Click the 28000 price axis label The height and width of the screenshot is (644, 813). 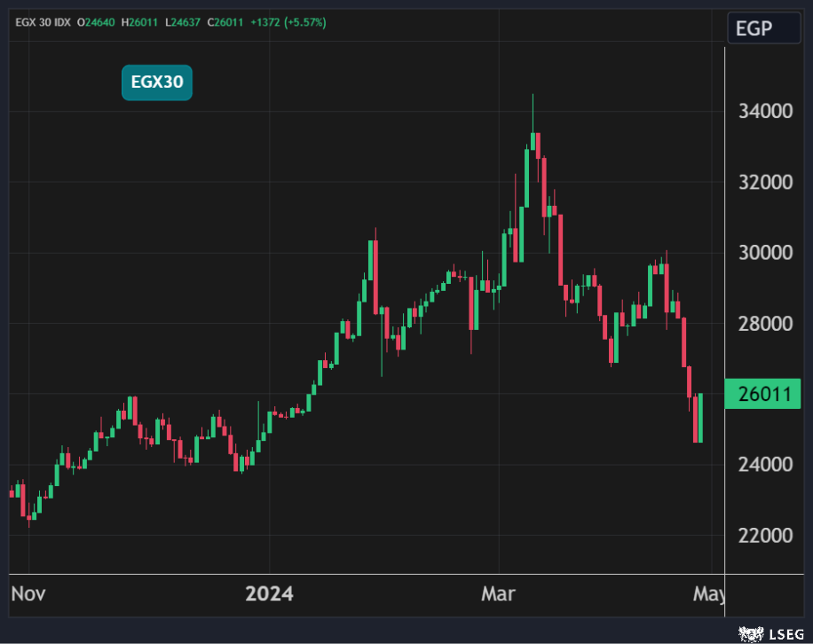pyautogui.click(x=765, y=324)
